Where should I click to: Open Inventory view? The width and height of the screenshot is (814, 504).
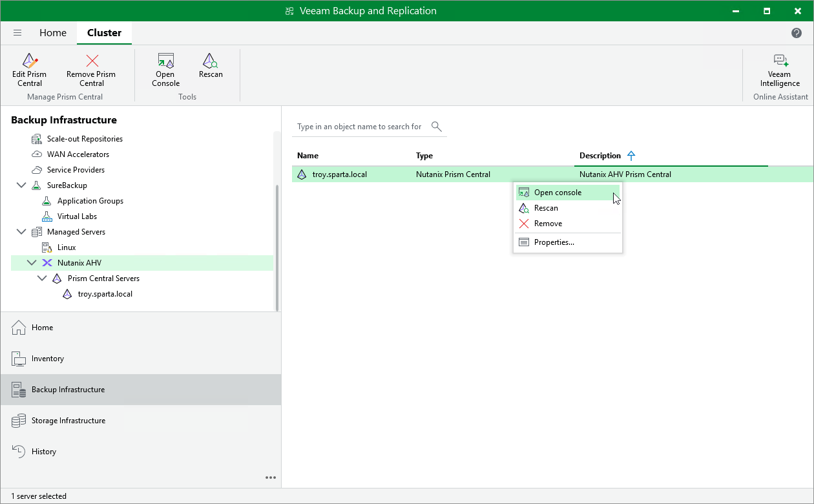141,359
